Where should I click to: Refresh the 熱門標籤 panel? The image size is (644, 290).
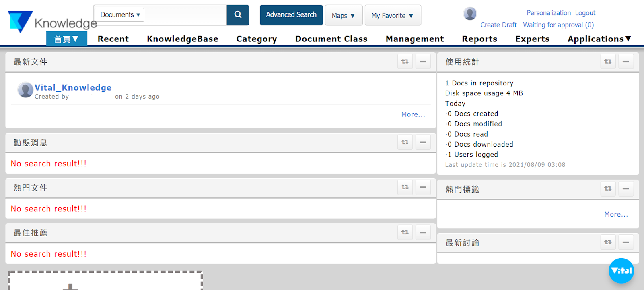pos(608,188)
